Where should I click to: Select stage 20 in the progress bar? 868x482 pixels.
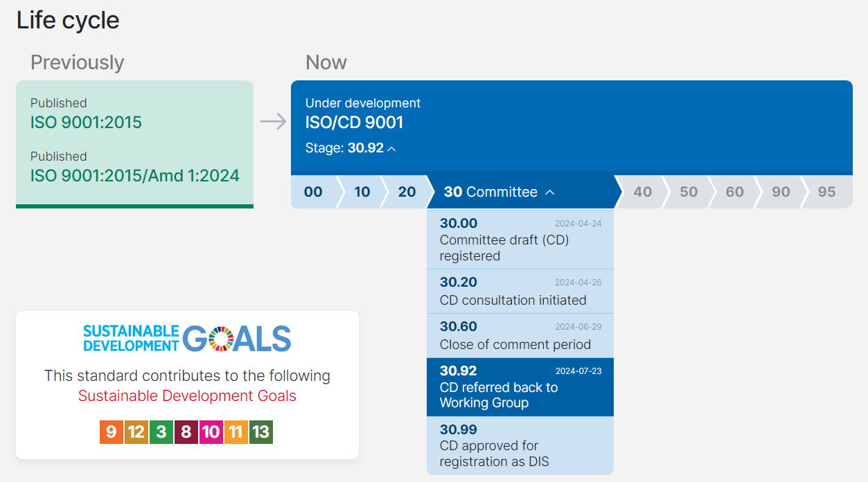pos(407,192)
